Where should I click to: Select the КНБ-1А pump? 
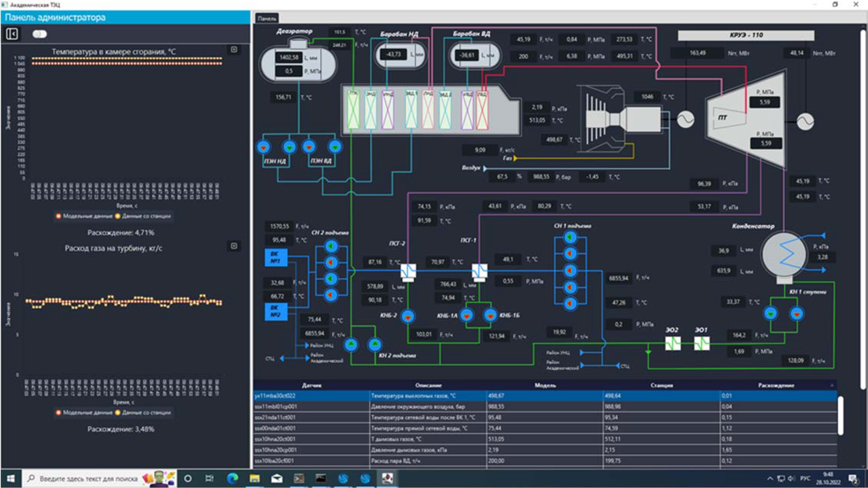click(x=467, y=316)
